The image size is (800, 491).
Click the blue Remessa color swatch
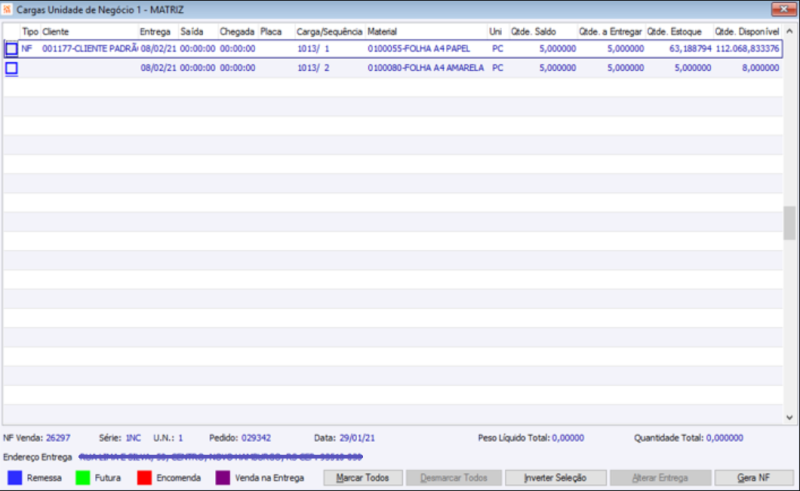pyautogui.click(x=15, y=478)
